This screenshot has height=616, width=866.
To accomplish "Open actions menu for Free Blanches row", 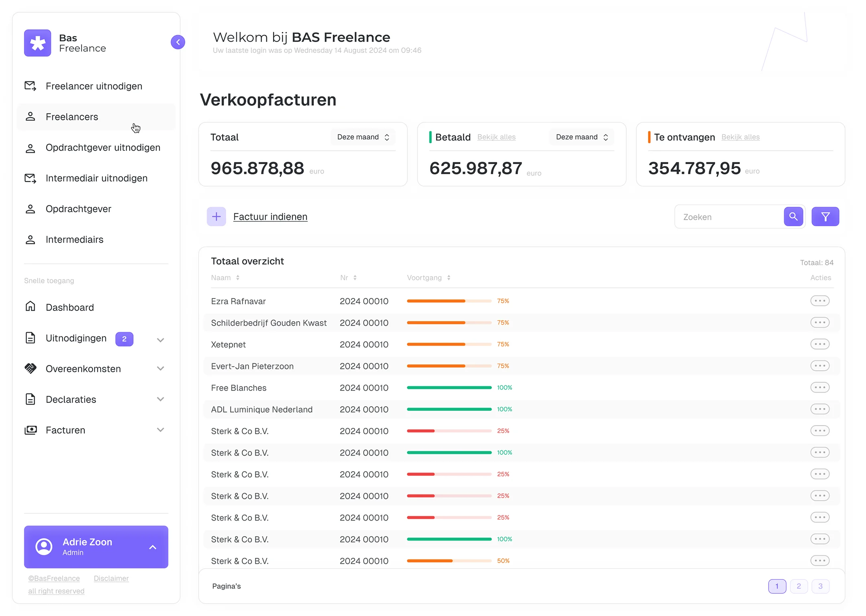I will point(819,387).
